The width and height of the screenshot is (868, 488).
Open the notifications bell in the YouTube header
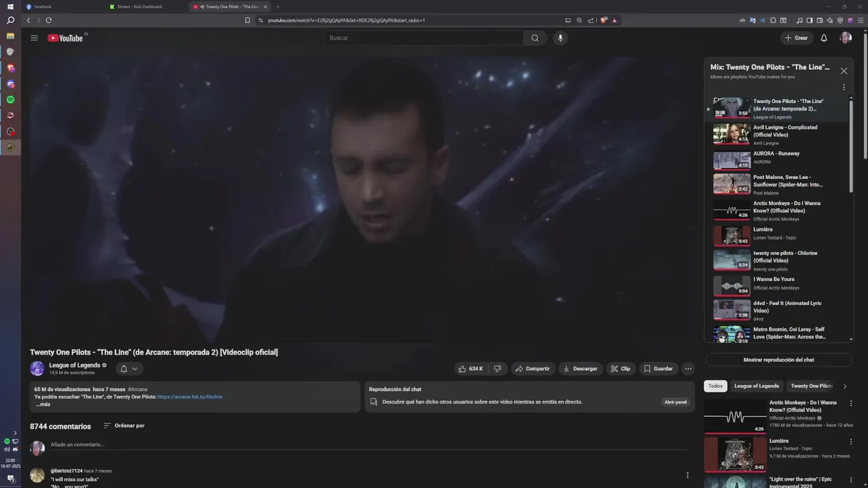[824, 38]
